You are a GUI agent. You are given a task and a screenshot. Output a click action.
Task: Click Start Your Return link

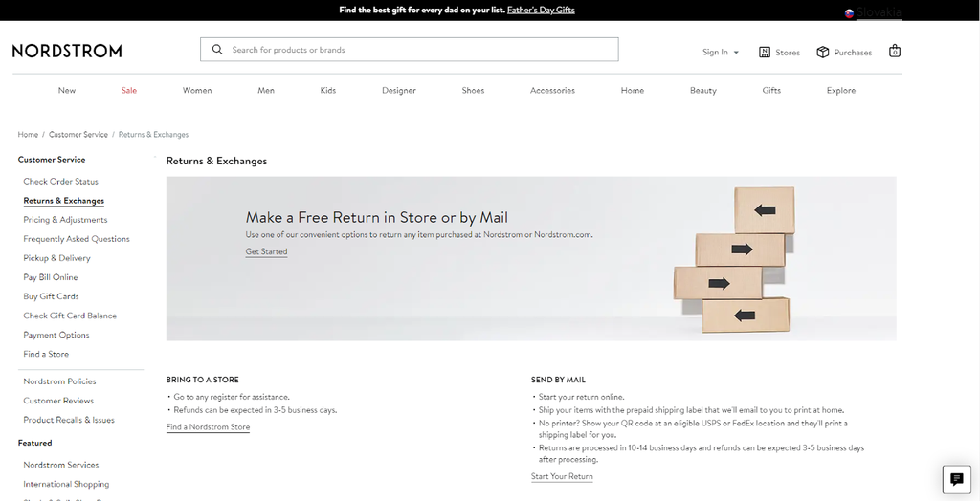[x=562, y=477]
